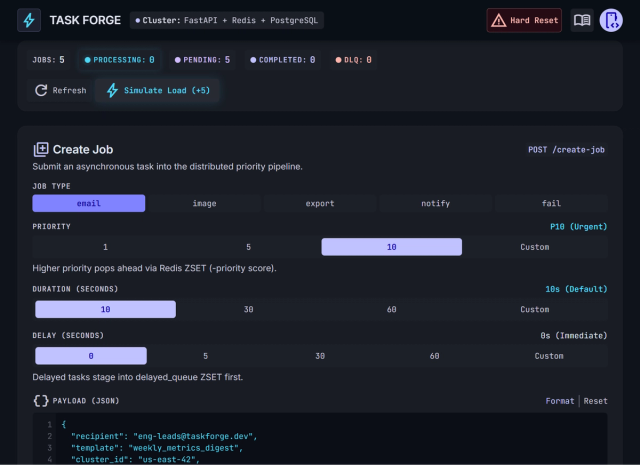640x465 pixels.
Task: Click the PENDING: 5 status chip
Action: tap(202, 60)
